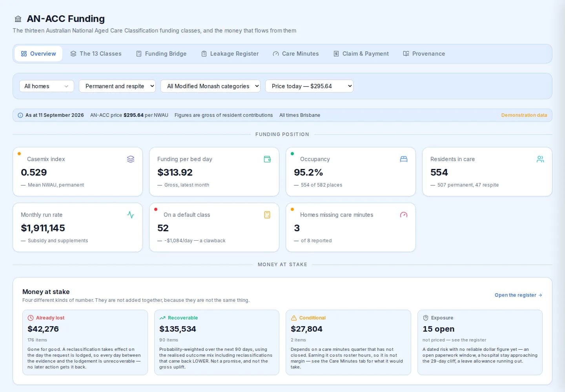Open the Already lost $42,276 card
Viewport: 565px width, 392px height.
pyautogui.click(x=85, y=343)
